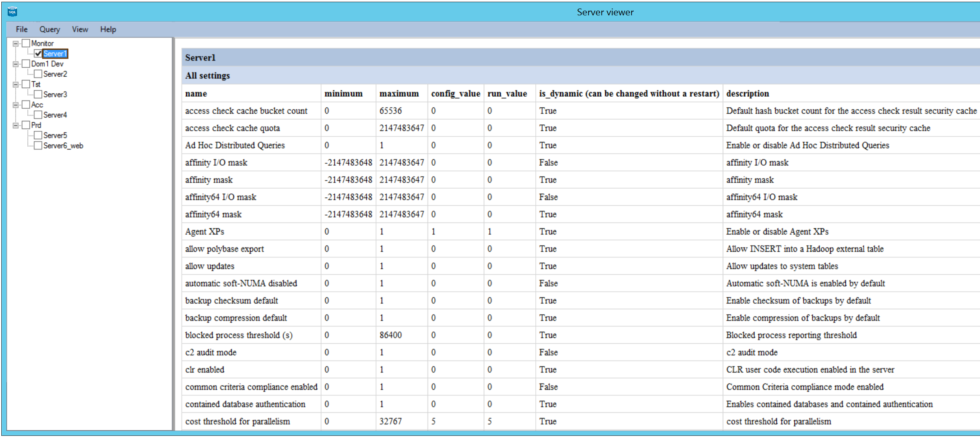
Task: Select Server5 label in the tree
Action: (55, 135)
